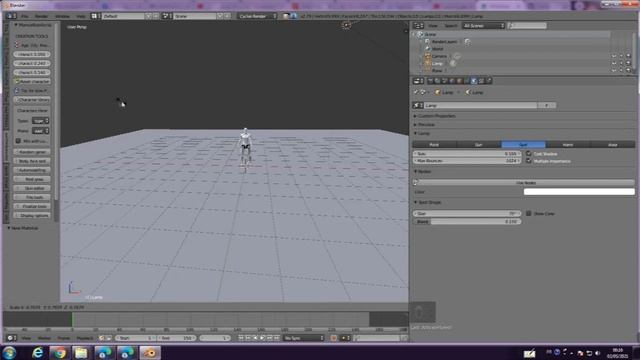The width and height of the screenshot is (640, 360).
Task: Open the Pheno dropdown in the left panel
Action: pos(40,131)
